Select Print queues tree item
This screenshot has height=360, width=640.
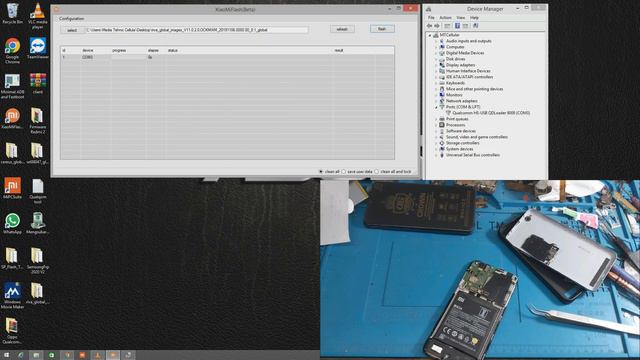click(457, 119)
